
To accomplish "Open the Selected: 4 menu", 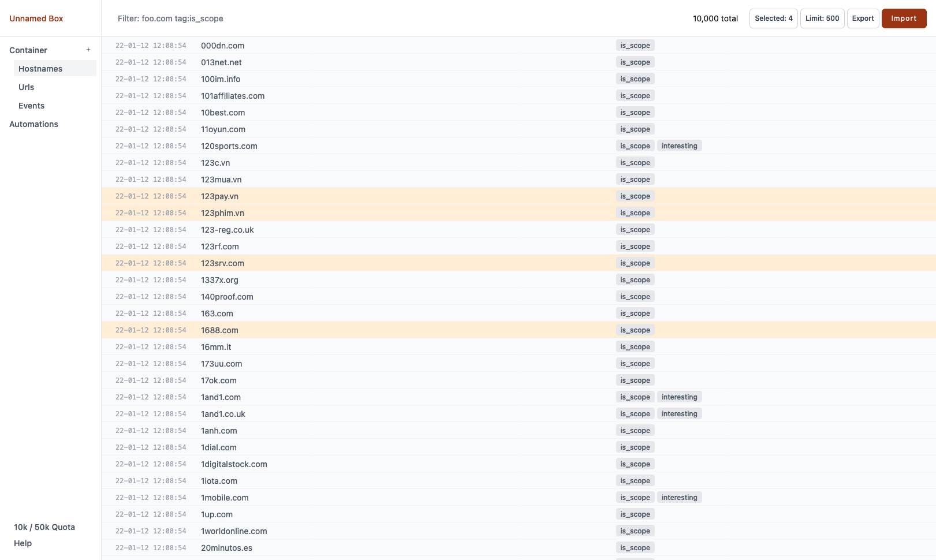I will 773,18.
